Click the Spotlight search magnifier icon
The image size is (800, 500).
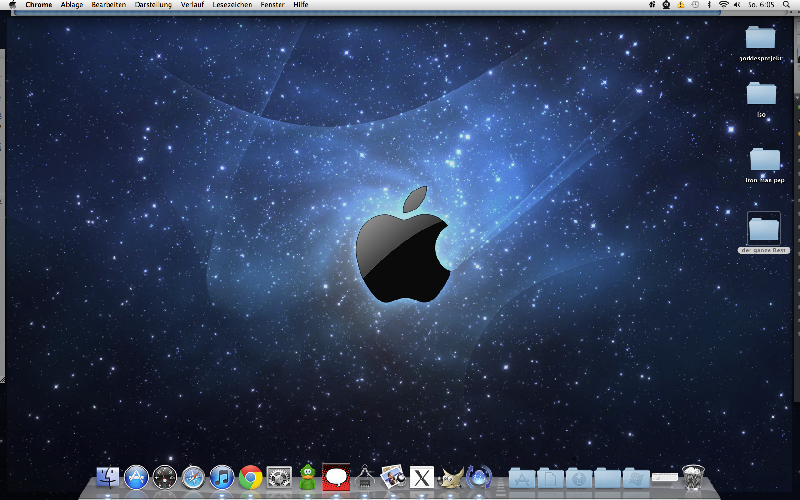click(786, 5)
